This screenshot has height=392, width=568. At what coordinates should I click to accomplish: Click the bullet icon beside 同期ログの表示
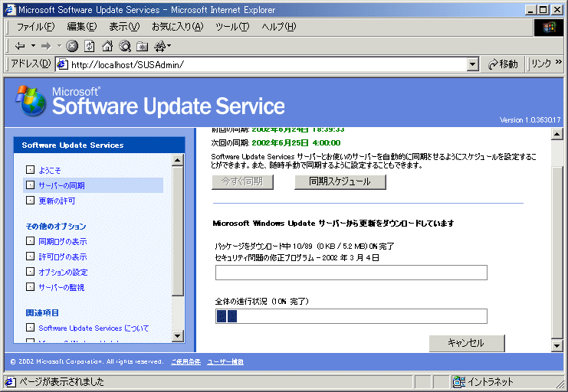coord(31,240)
